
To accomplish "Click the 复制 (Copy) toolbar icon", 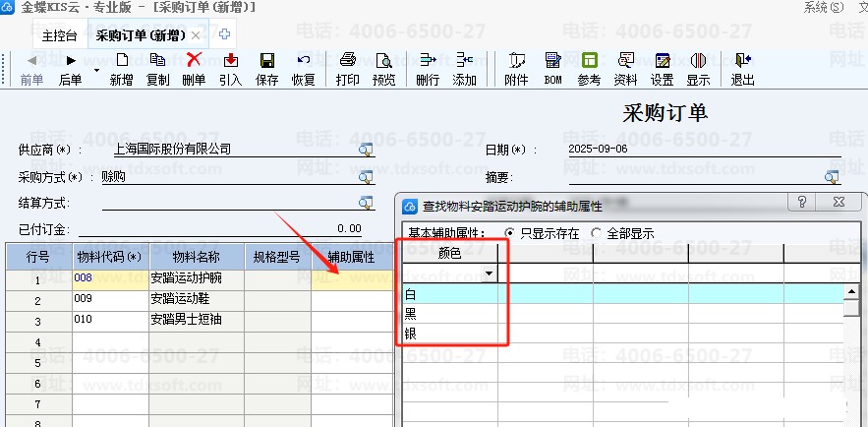I will point(157,68).
